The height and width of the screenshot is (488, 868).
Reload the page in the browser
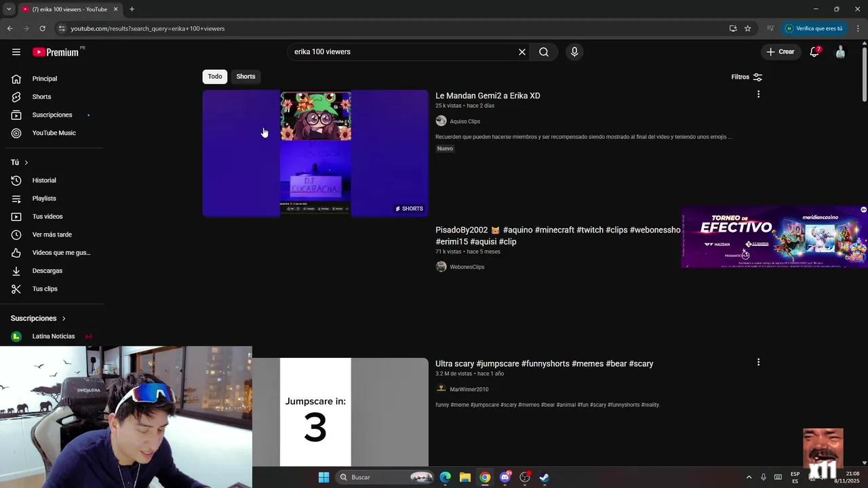(42, 28)
